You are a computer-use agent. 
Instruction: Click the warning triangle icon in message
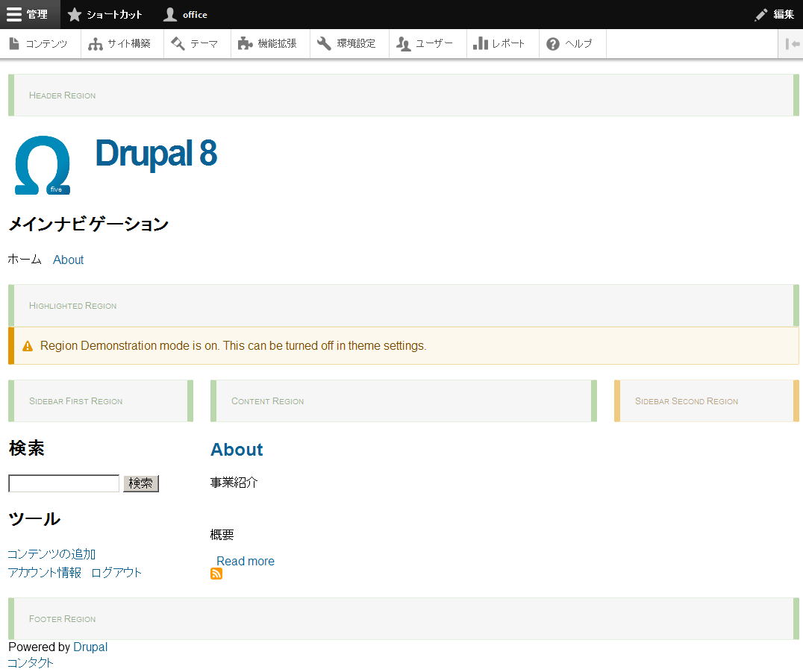[x=28, y=347]
